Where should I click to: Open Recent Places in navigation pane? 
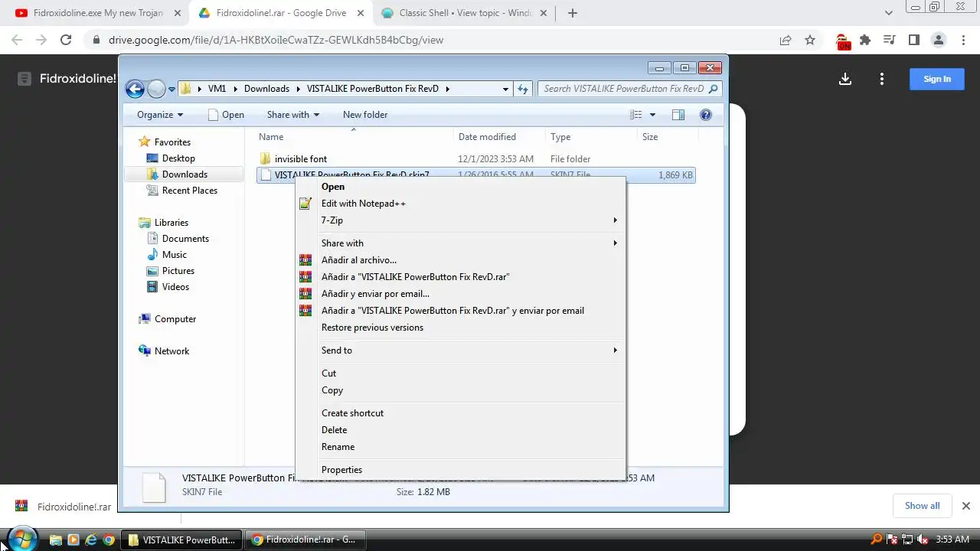click(x=189, y=191)
